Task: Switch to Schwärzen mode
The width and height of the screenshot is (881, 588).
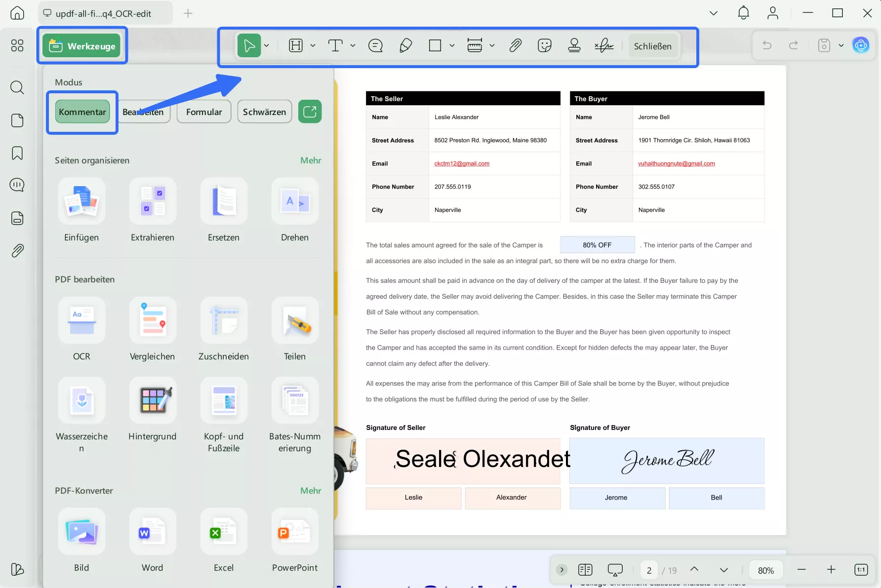Action: (264, 112)
